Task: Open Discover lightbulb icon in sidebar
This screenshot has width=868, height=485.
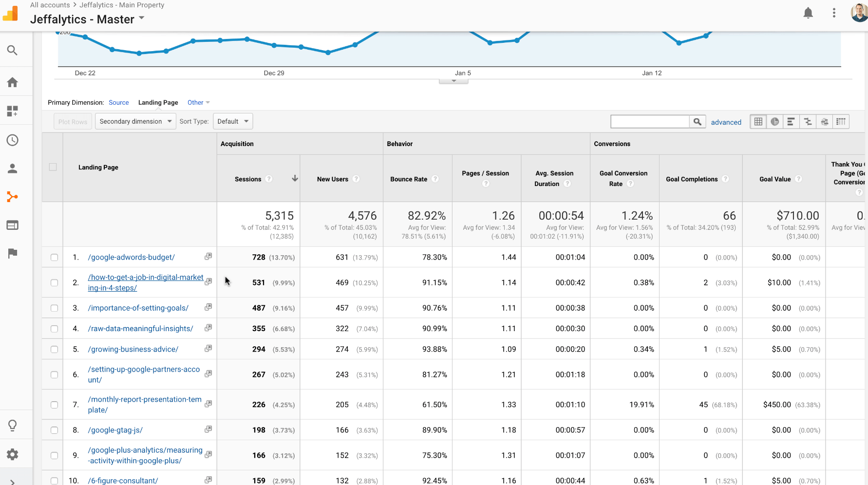Action: (12, 426)
